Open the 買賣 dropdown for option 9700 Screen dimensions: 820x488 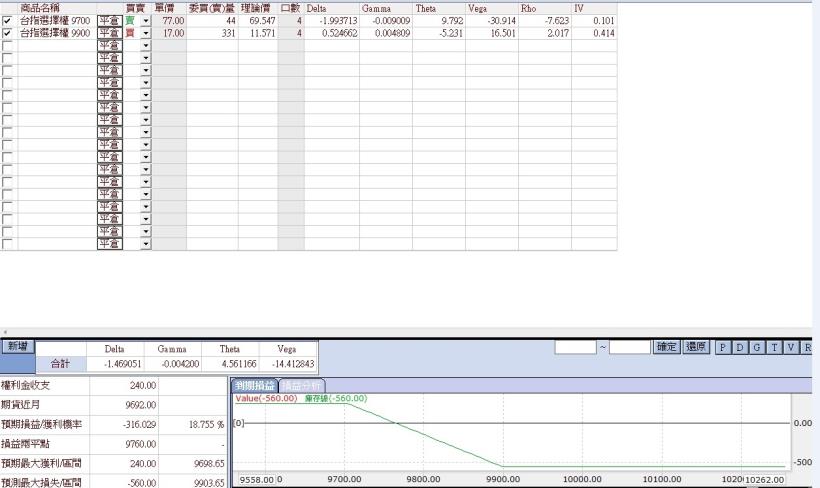coord(145,20)
